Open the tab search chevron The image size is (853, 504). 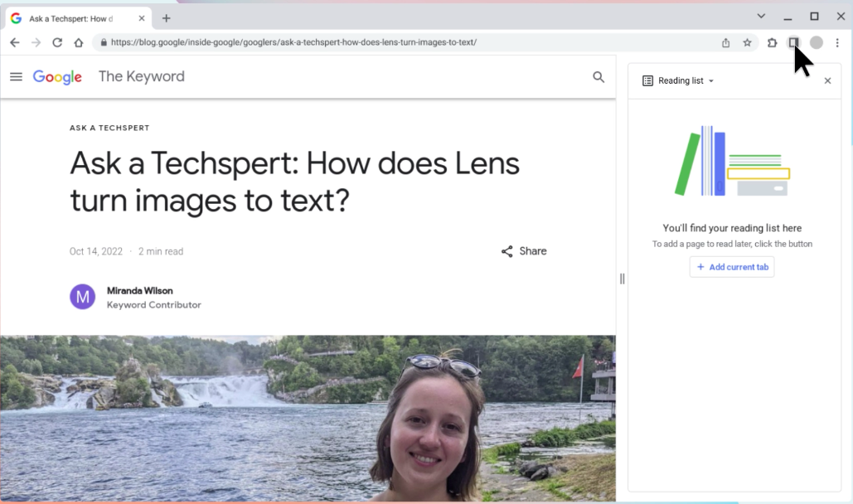click(x=761, y=17)
